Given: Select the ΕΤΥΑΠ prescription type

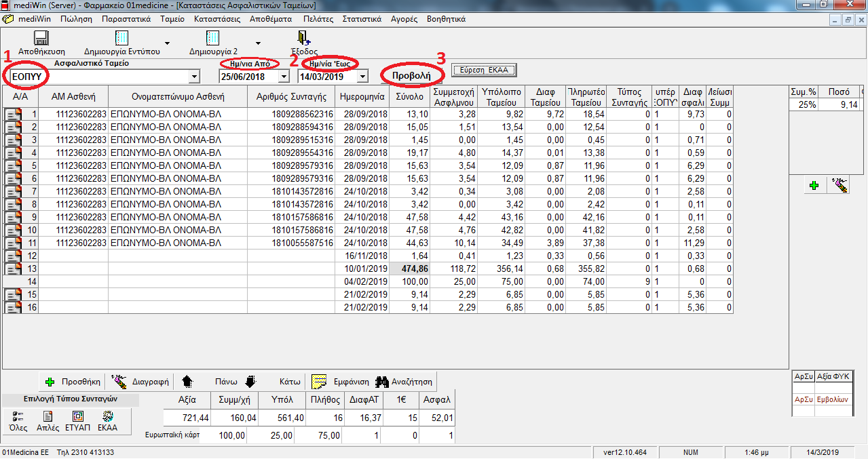Looking at the screenshot, I should [78, 421].
